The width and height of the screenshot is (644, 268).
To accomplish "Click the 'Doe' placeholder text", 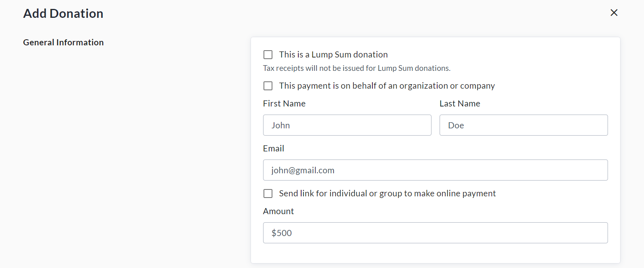I will click(456, 125).
